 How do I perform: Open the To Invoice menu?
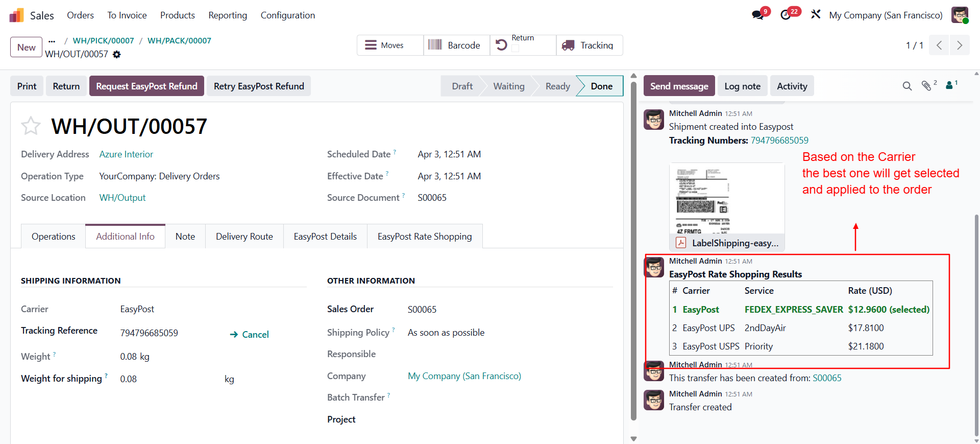coord(127,15)
